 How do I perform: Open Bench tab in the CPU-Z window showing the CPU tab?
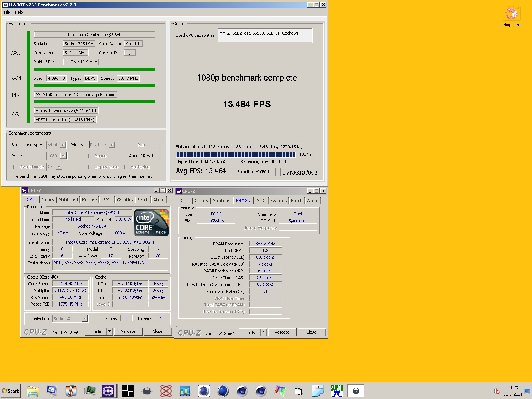coord(143,200)
